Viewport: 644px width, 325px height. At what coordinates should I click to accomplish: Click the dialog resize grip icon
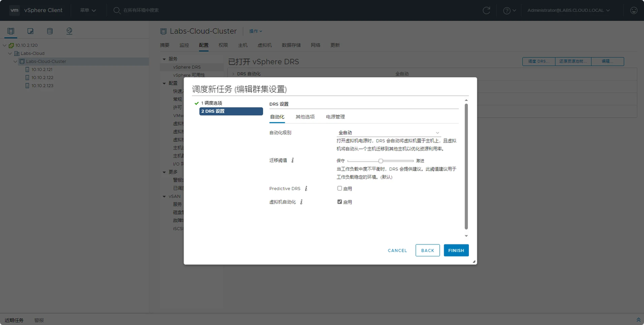click(x=474, y=261)
